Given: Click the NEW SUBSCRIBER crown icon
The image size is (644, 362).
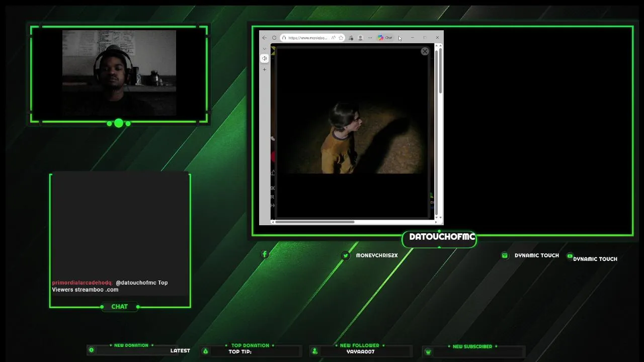Looking at the screenshot, I should pos(428,352).
